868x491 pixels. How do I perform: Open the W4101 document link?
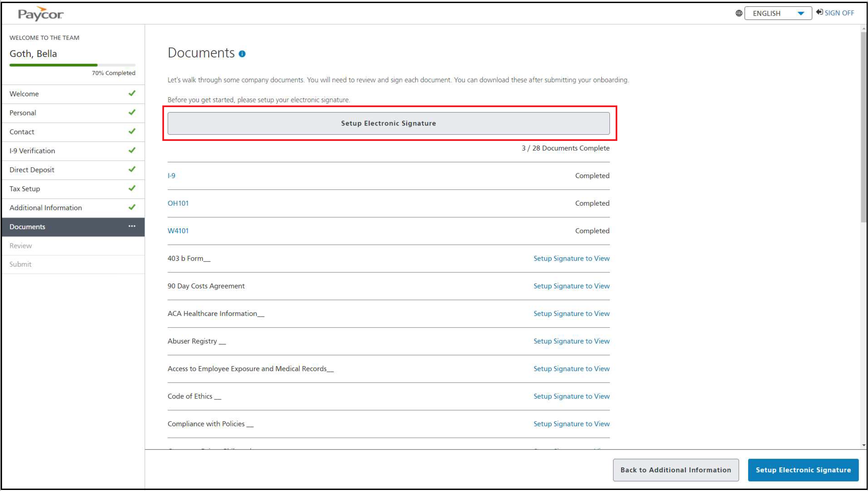tap(178, 231)
